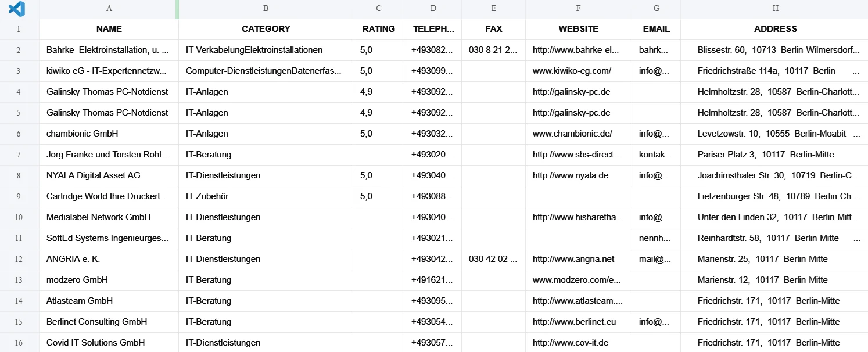Select the Berlinet Consulting GmbH cell
This screenshot has height=352, width=868.
click(x=109, y=322)
